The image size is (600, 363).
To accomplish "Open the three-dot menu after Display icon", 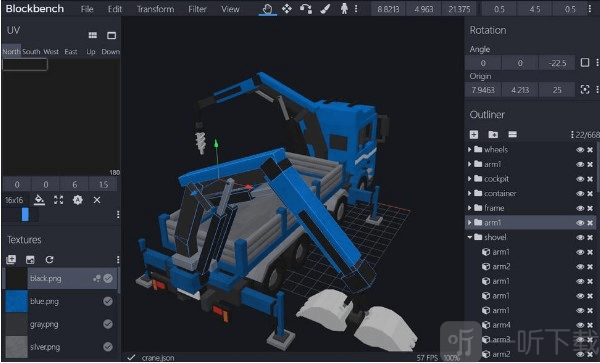I will 356,9.
